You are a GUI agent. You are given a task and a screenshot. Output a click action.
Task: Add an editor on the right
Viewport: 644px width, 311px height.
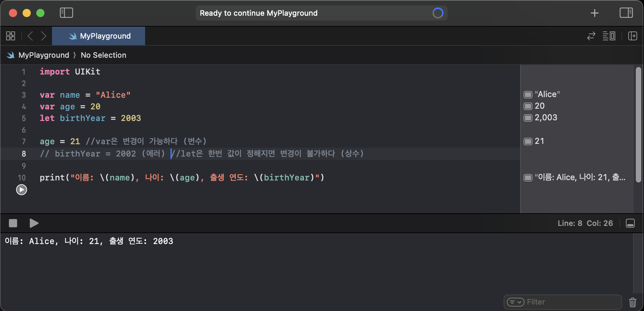[633, 36]
